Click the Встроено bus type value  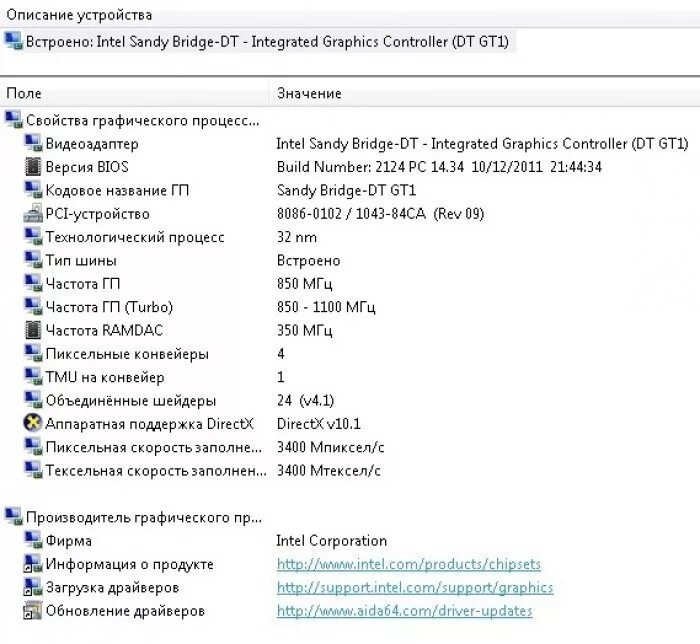tap(308, 261)
